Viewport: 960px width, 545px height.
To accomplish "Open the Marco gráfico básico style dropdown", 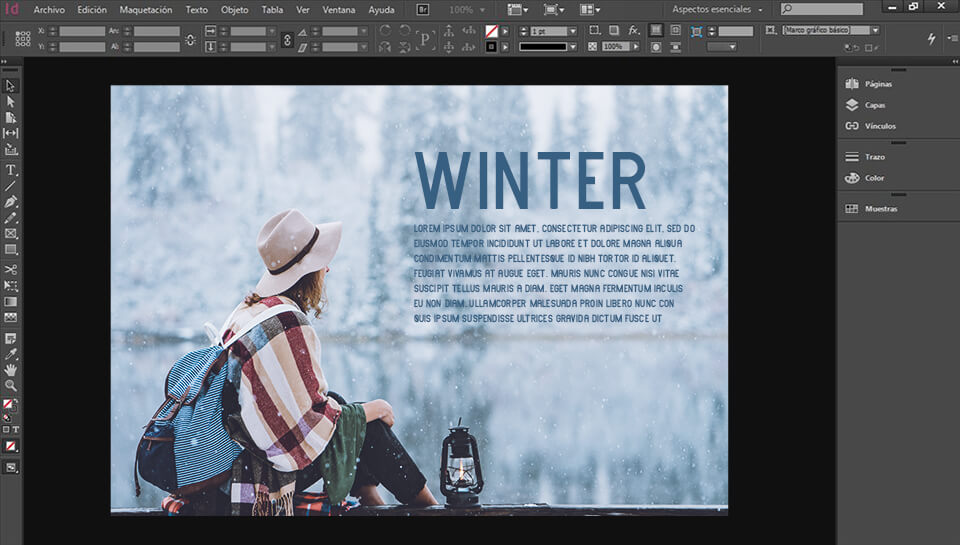I will pyautogui.click(x=876, y=31).
